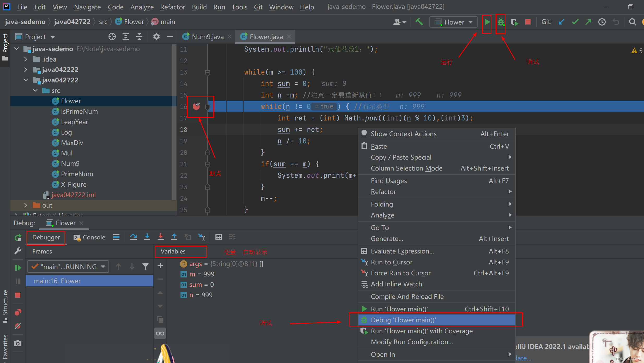Open the Flower run configuration dropdown
The image size is (644, 363).
coord(454,22)
